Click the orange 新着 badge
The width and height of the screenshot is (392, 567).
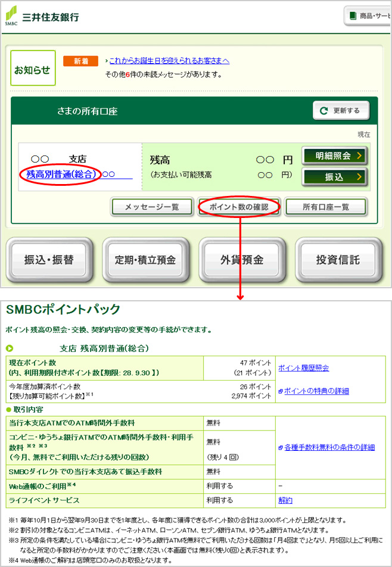click(80, 61)
